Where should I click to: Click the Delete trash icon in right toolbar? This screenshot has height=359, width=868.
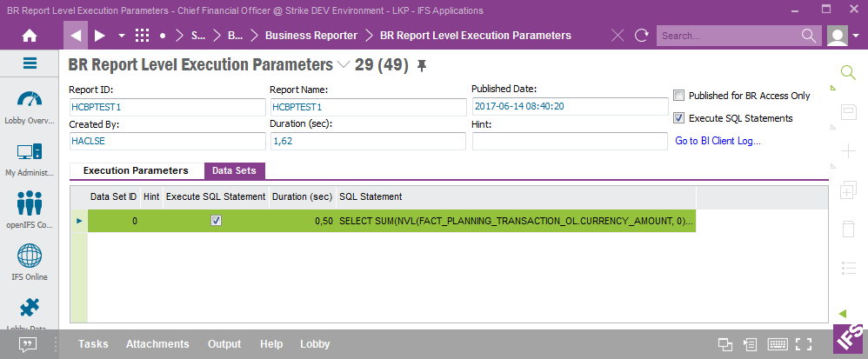point(848,229)
